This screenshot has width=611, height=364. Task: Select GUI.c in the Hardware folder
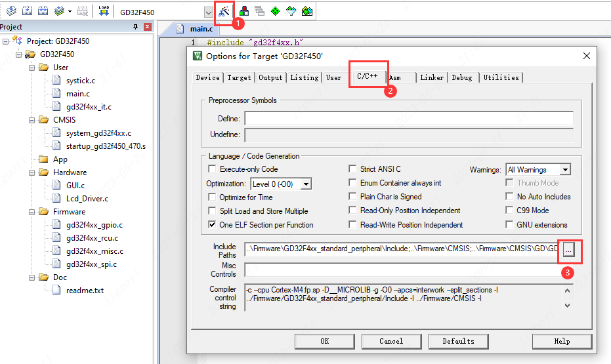coord(75,186)
